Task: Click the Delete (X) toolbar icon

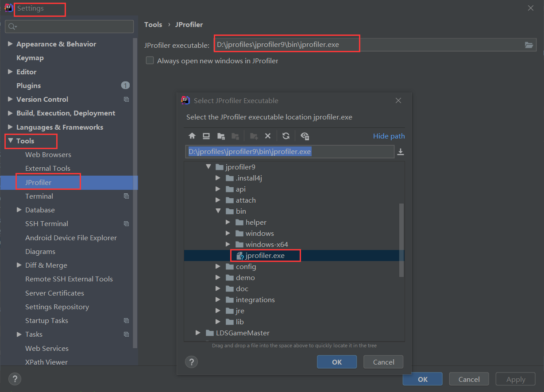Action: point(267,136)
